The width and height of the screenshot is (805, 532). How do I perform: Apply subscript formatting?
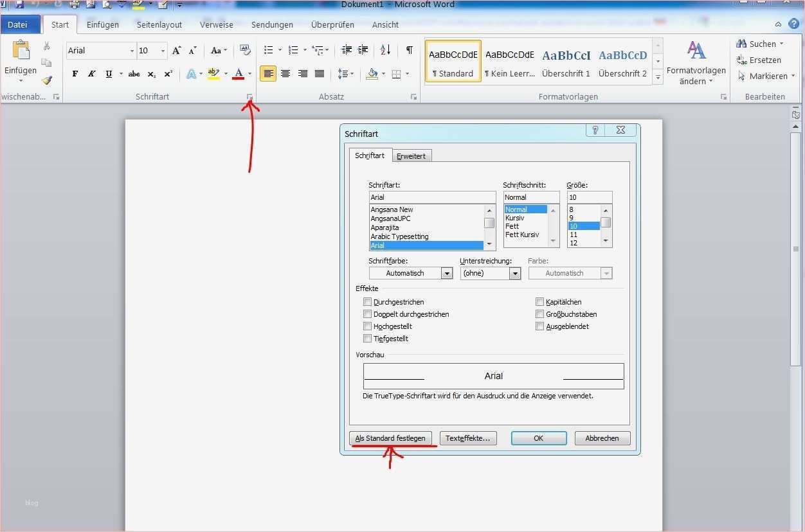click(151, 74)
